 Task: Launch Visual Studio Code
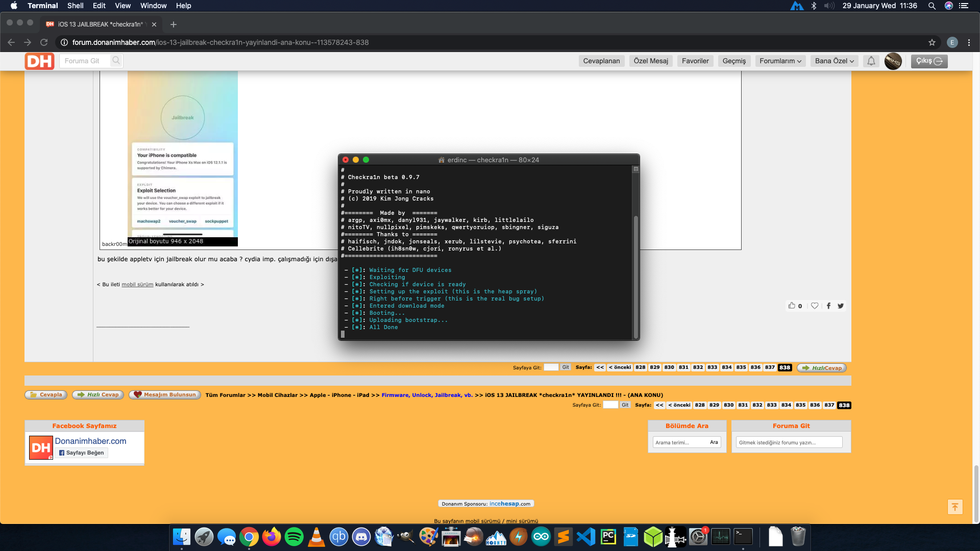585,537
